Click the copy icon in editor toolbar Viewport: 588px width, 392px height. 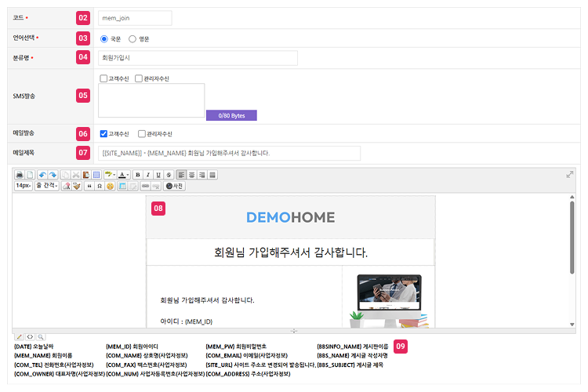[x=65, y=175]
